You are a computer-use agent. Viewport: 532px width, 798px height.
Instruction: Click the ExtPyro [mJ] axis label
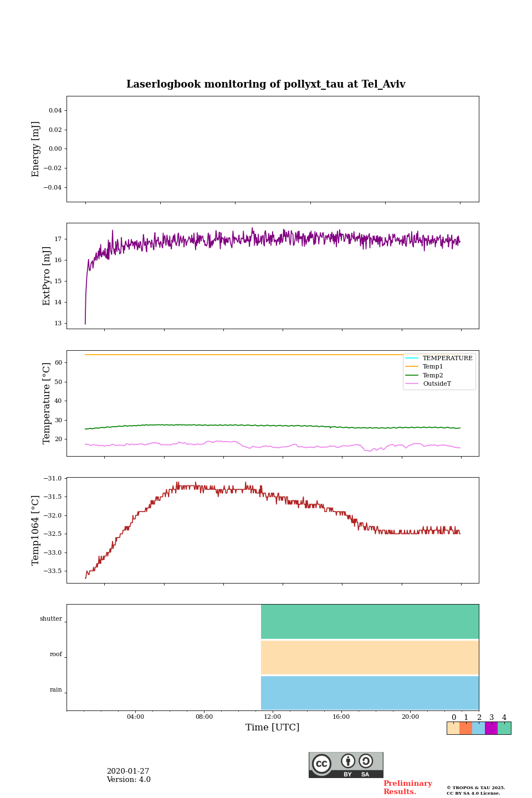47,276
